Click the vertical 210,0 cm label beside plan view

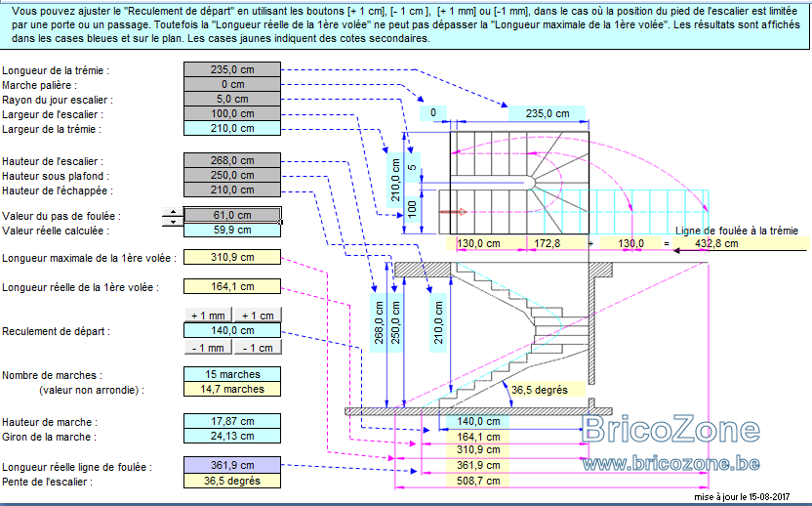point(395,180)
